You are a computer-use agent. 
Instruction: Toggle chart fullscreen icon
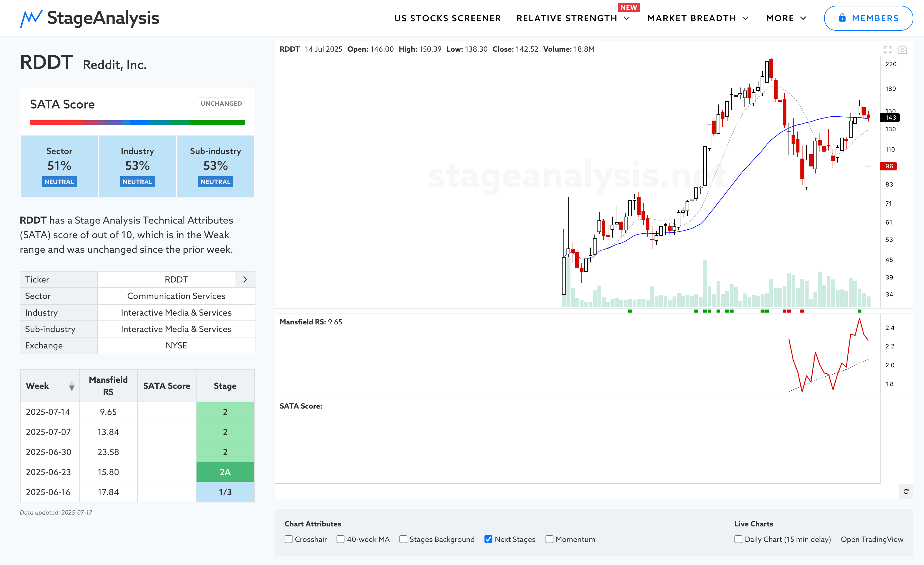tap(888, 50)
